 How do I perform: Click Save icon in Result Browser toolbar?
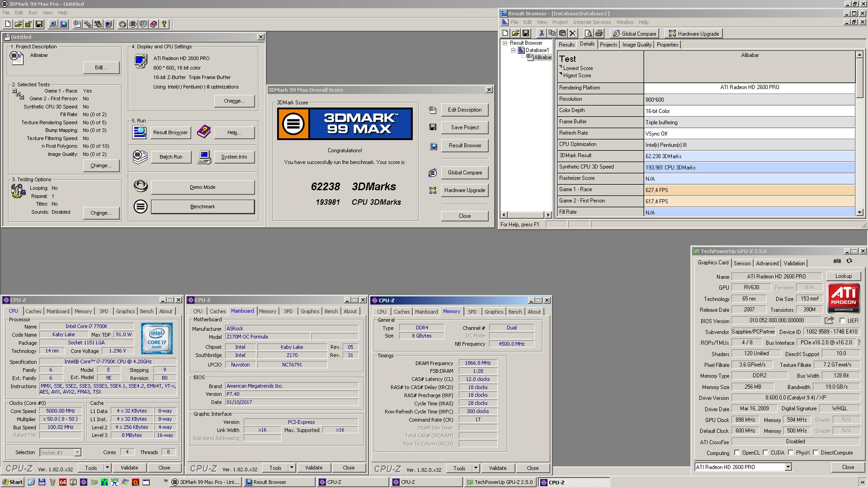click(x=526, y=33)
